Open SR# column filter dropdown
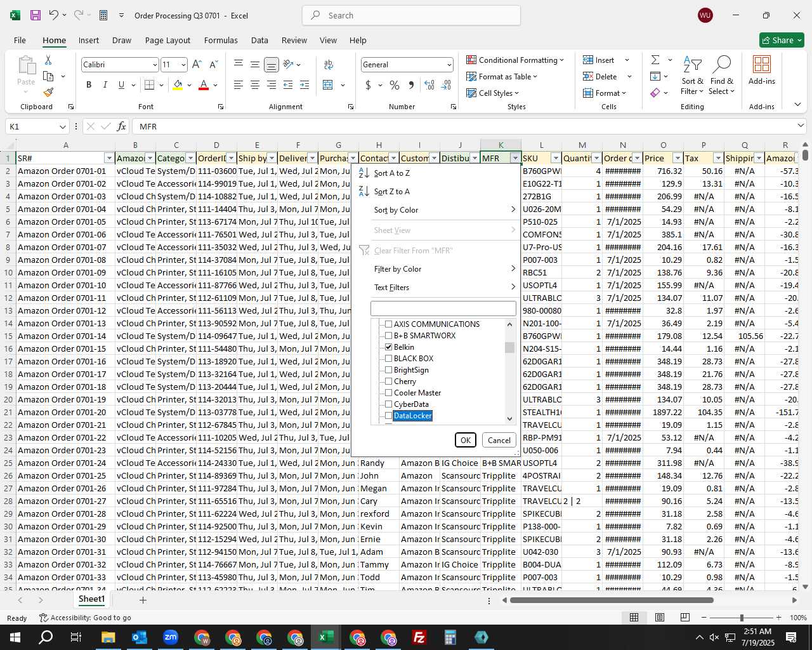Viewport: 812px width, 650px height. pyautogui.click(x=109, y=158)
